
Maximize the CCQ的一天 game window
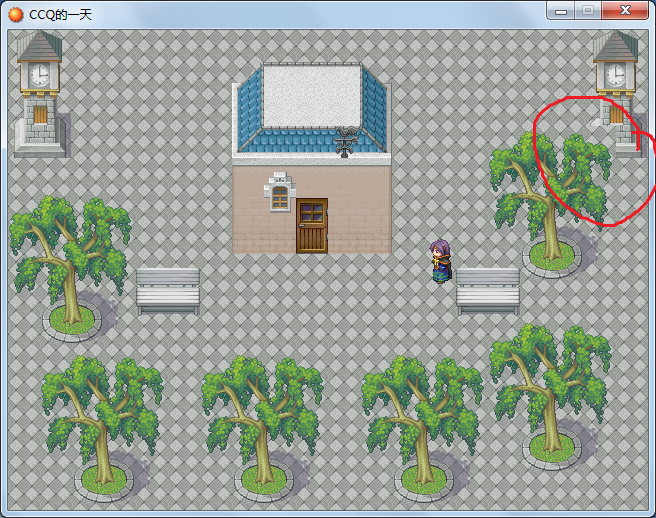pos(588,10)
